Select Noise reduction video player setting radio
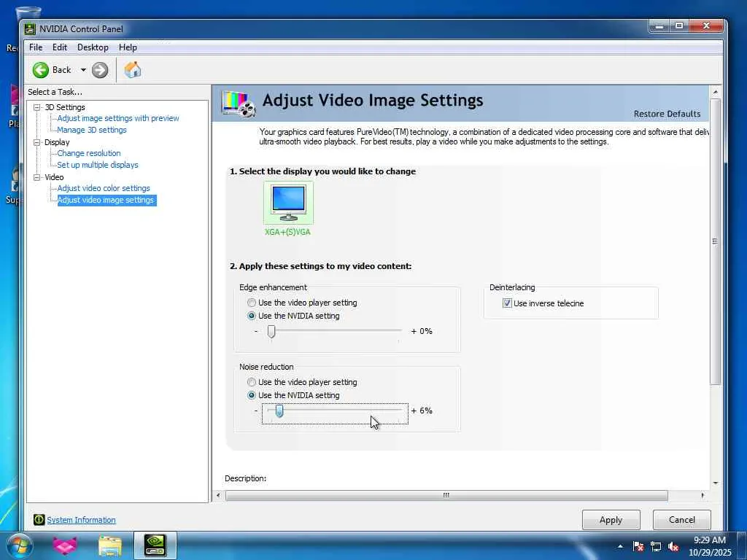This screenshot has width=747, height=560. coord(252,382)
